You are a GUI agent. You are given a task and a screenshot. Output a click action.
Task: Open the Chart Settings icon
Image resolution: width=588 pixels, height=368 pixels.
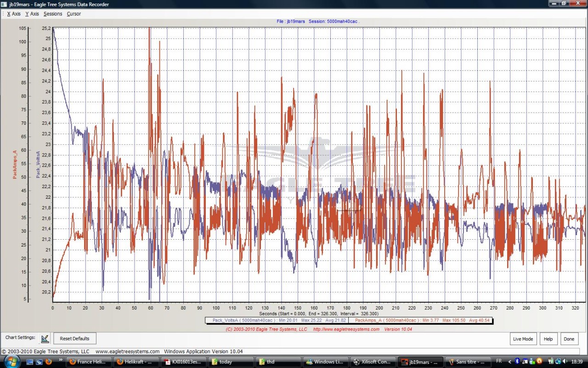pyautogui.click(x=45, y=339)
